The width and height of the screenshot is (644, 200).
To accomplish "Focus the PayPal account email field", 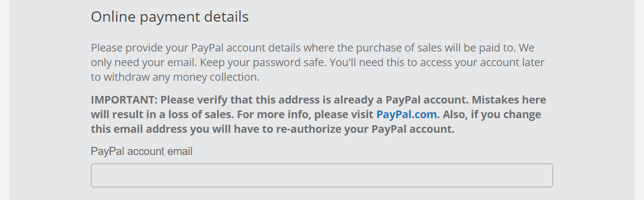I will click(321, 176).
